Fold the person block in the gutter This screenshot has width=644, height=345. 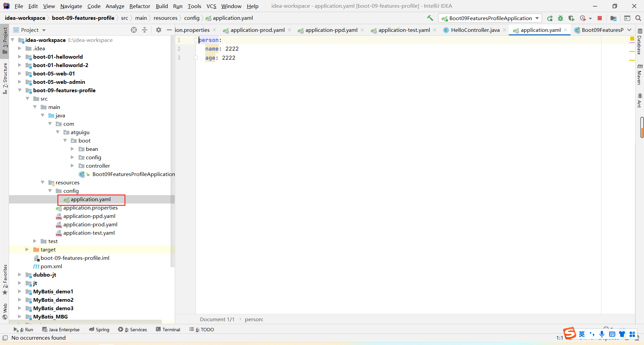click(x=196, y=40)
